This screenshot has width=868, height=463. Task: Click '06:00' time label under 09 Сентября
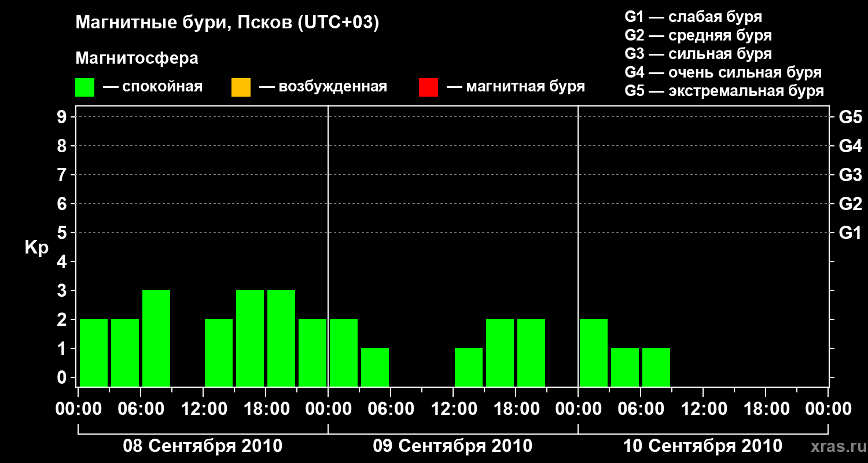[x=391, y=409]
